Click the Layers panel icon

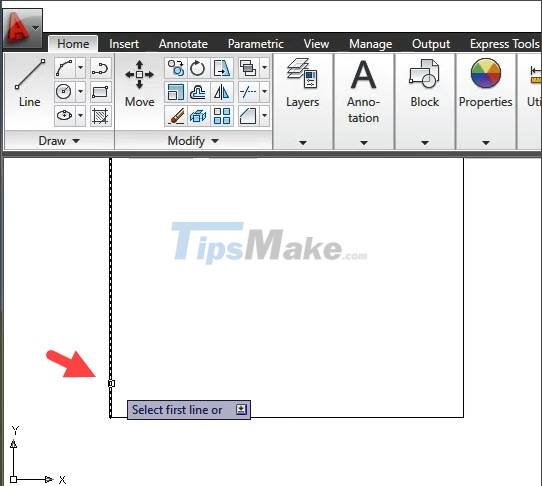[x=302, y=73]
